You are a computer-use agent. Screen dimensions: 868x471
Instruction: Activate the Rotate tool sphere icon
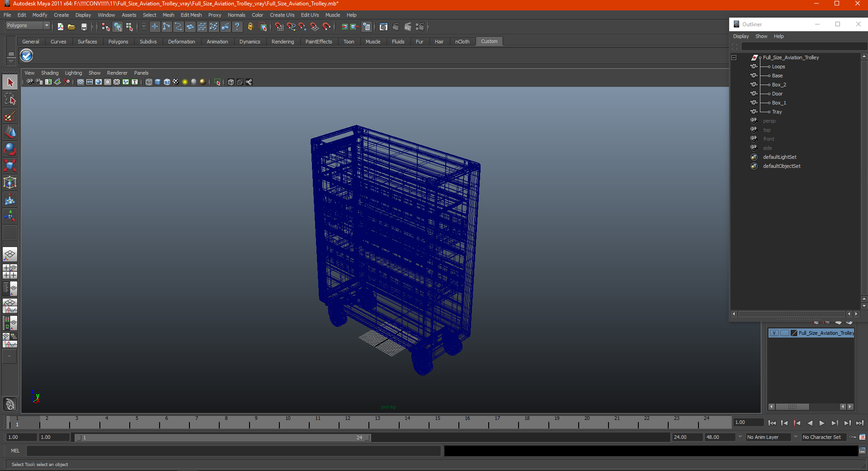(10, 149)
